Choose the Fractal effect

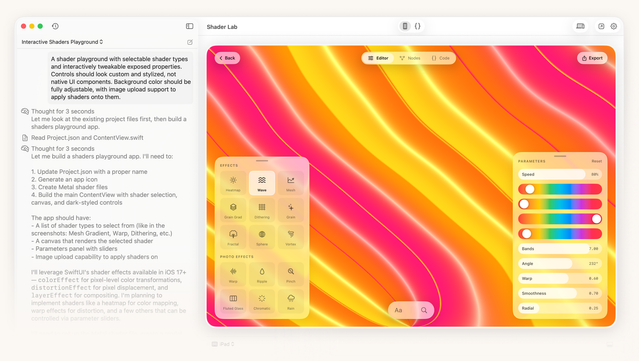233,237
